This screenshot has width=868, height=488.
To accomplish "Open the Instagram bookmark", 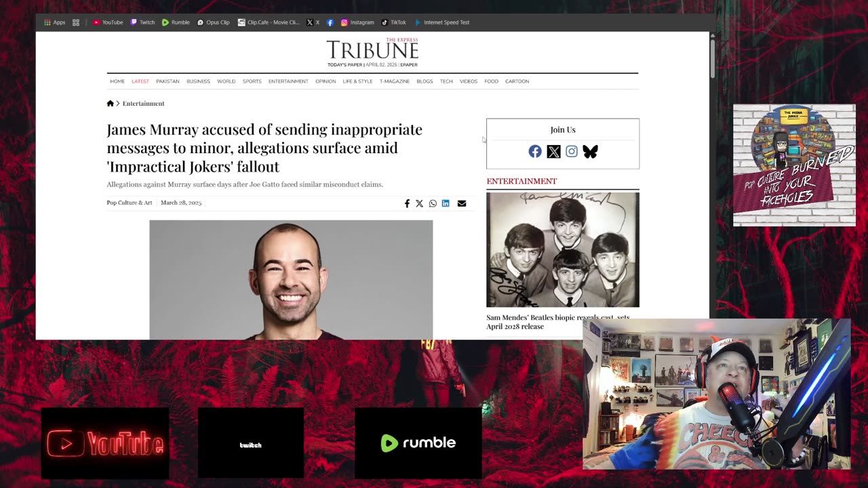I will pyautogui.click(x=357, y=22).
